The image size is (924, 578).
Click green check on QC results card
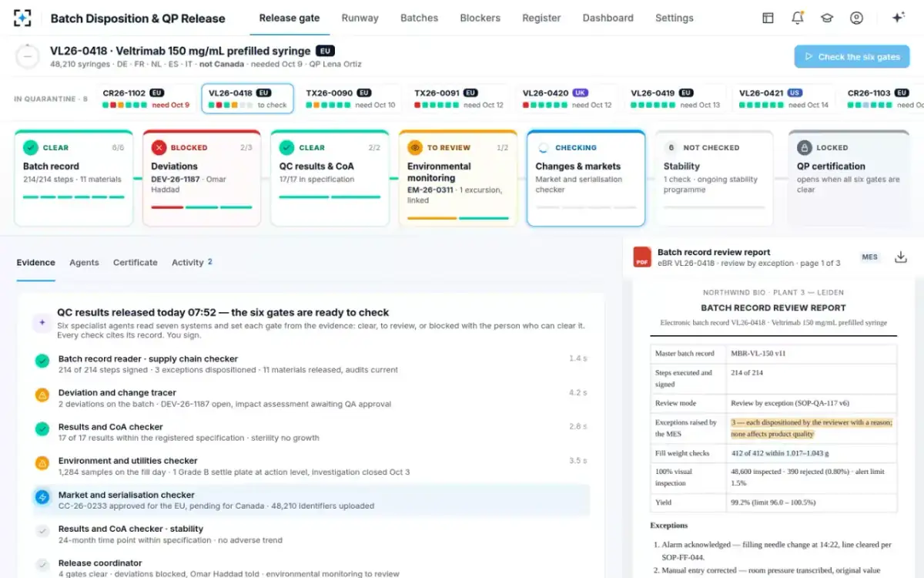point(286,147)
